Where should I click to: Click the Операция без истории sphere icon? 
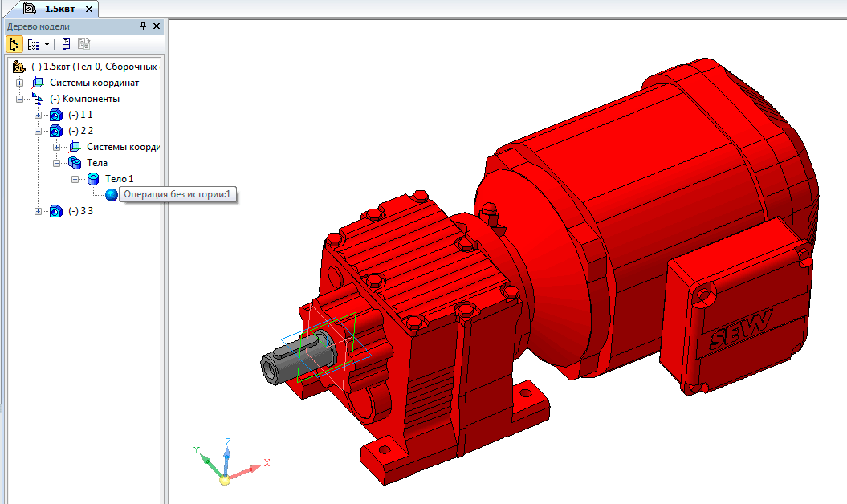tap(112, 194)
